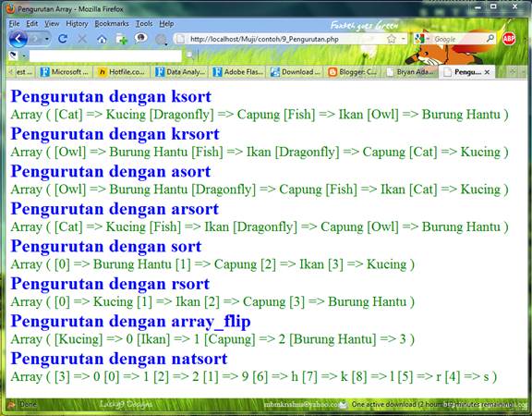Switch to the Adobe Flas... tab

click(x=237, y=72)
